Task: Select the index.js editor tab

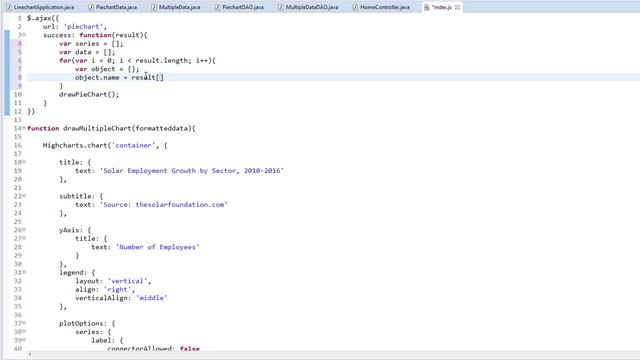Action: [442, 7]
